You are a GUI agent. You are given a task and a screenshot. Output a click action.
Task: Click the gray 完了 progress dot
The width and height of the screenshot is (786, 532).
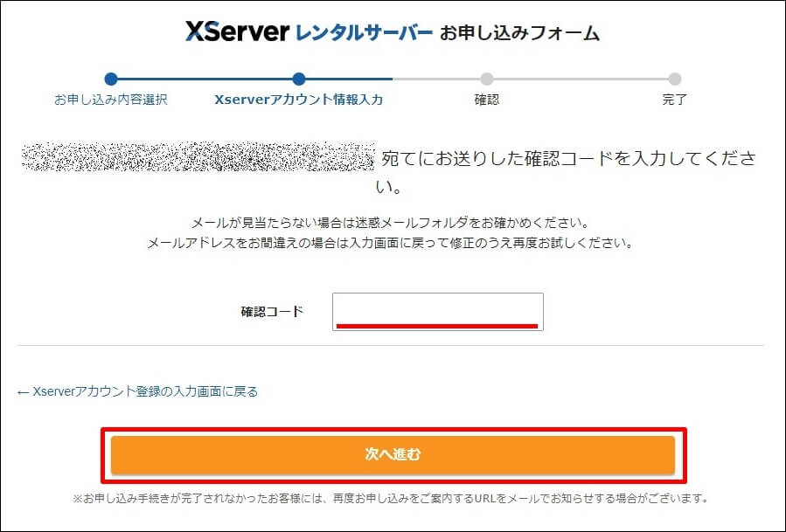click(675, 79)
